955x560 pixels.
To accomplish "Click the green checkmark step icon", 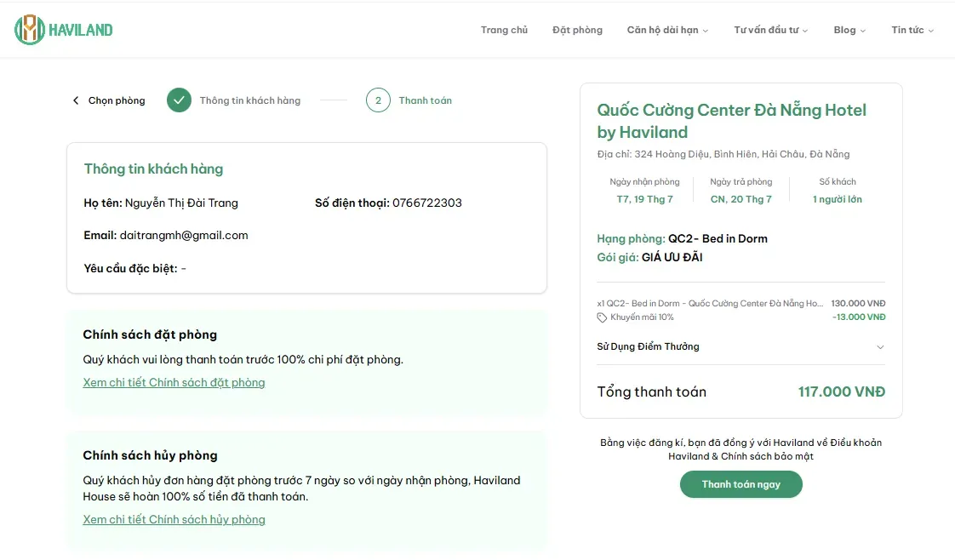I will click(179, 100).
